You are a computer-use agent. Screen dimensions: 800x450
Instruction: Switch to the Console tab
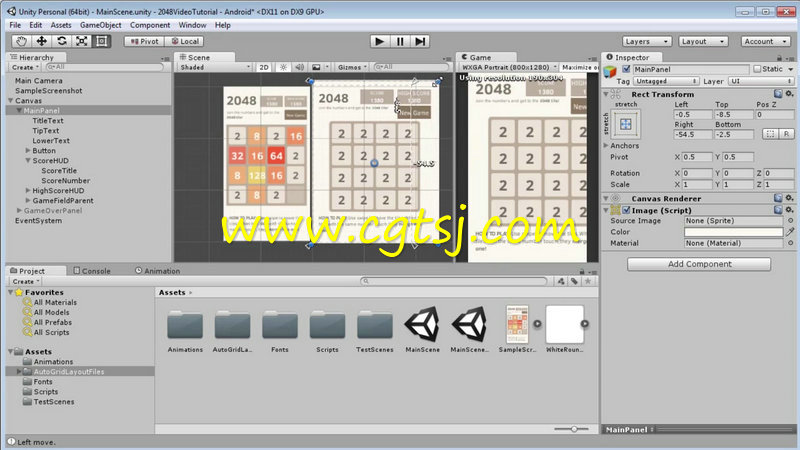point(92,271)
